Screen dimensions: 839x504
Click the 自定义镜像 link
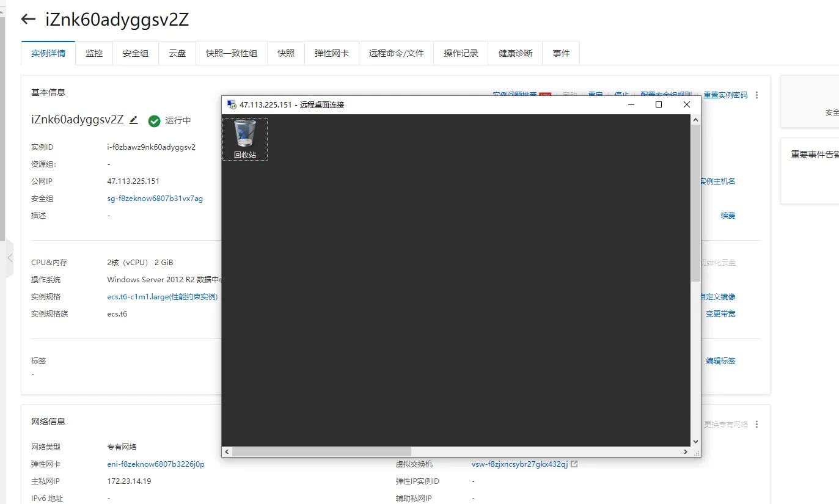click(719, 297)
